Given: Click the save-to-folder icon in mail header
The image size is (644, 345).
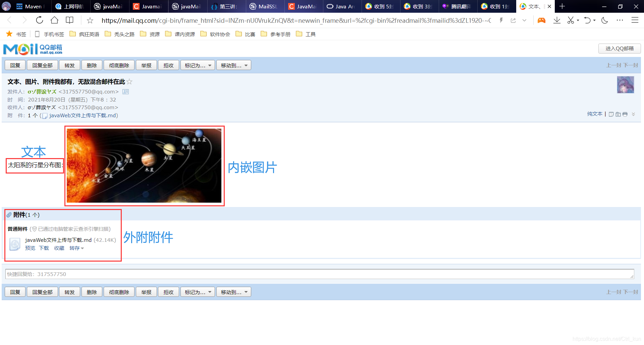Looking at the screenshot, I should (x=618, y=114).
